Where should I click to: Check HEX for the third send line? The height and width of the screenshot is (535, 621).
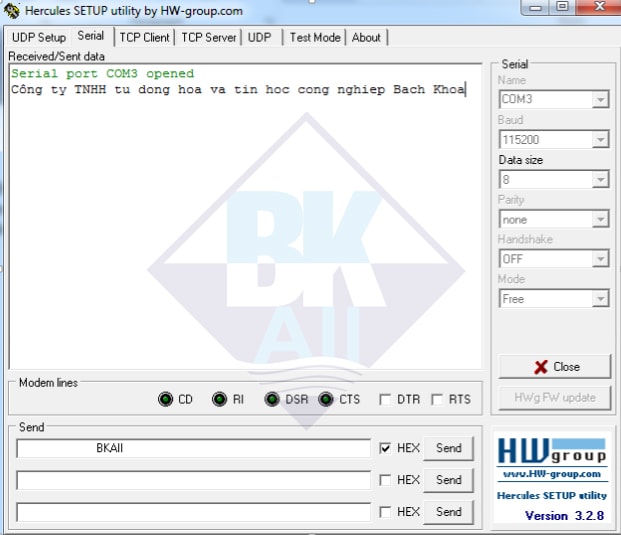coord(385,512)
